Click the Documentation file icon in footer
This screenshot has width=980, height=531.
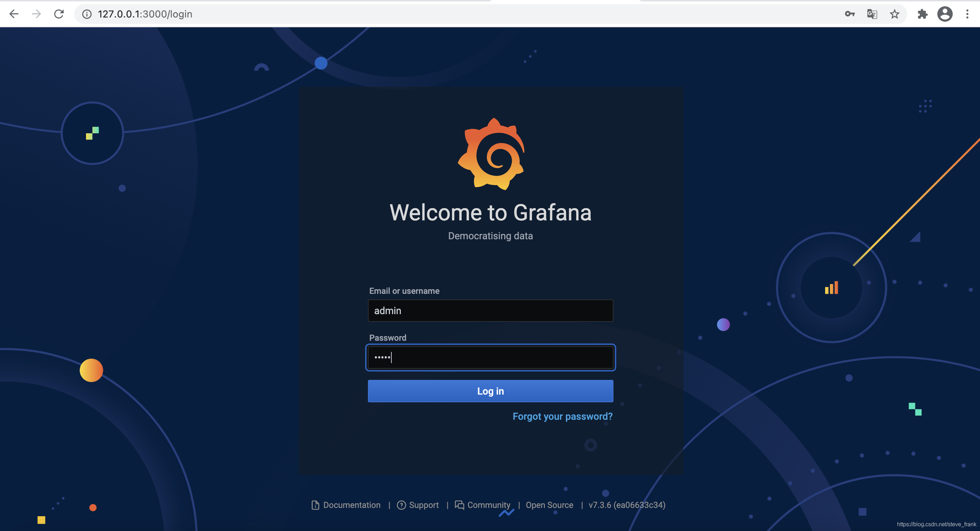[315, 505]
